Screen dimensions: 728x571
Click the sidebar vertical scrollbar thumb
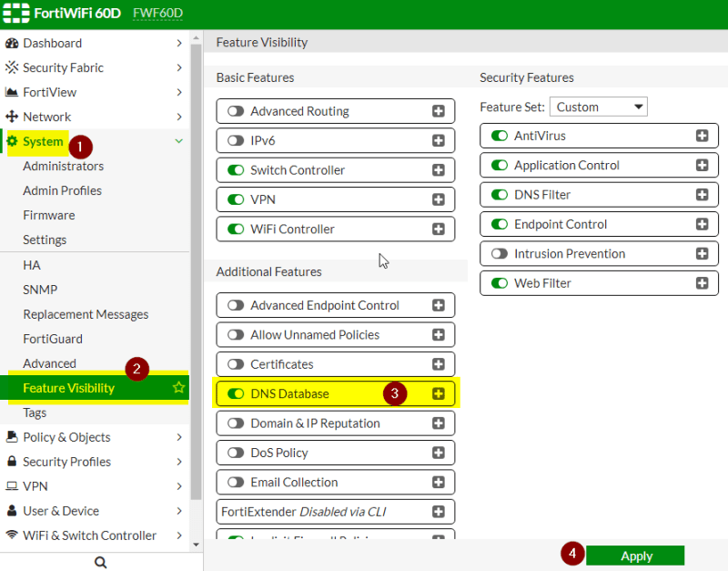tap(196, 271)
